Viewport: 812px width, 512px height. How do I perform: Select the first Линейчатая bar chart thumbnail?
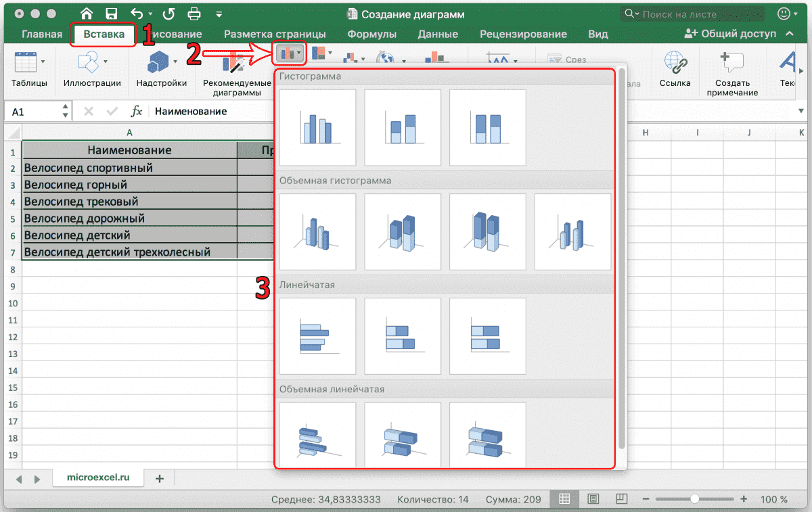(317, 335)
